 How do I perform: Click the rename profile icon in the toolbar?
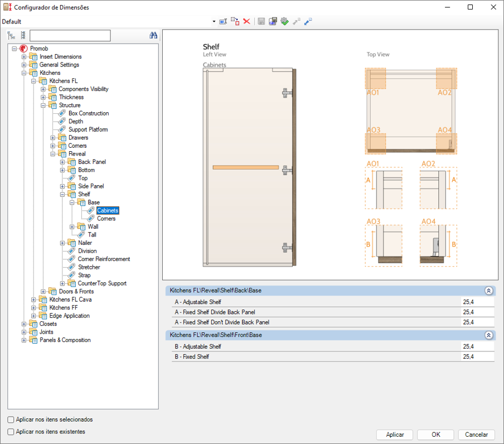pos(223,21)
